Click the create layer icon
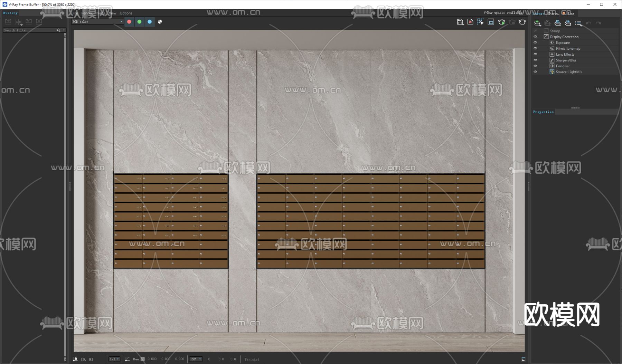This screenshot has width=622, height=364. [x=537, y=23]
